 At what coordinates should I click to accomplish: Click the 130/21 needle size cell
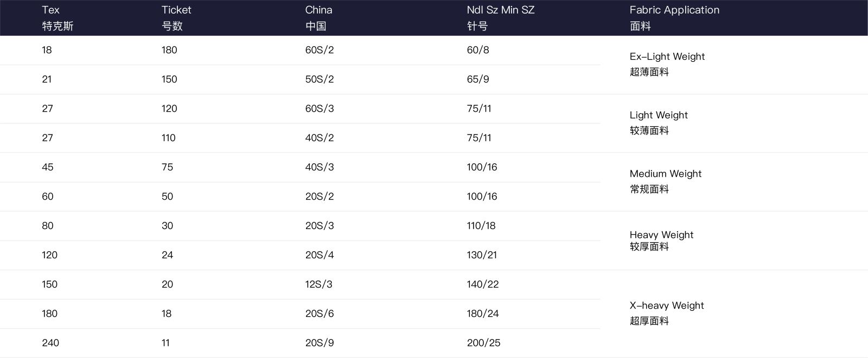pyautogui.click(x=482, y=255)
